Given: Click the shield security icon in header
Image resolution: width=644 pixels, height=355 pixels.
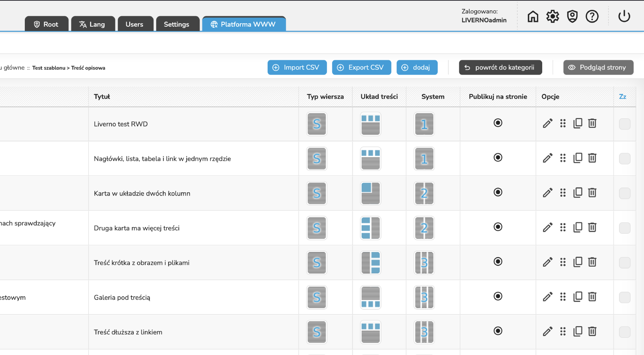Looking at the screenshot, I should [572, 16].
